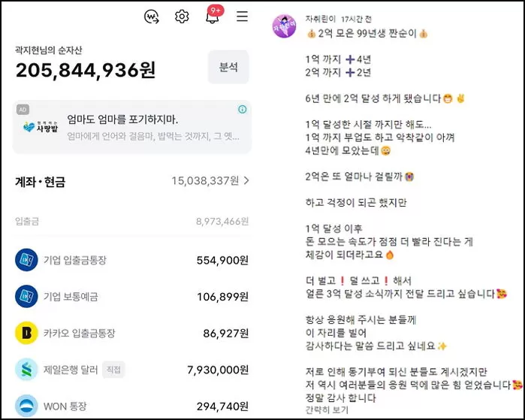Image resolution: width=525 pixels, height=420 pixels.
Task: Expand 계좌·현금 section chevron
Action: [246, 181]
